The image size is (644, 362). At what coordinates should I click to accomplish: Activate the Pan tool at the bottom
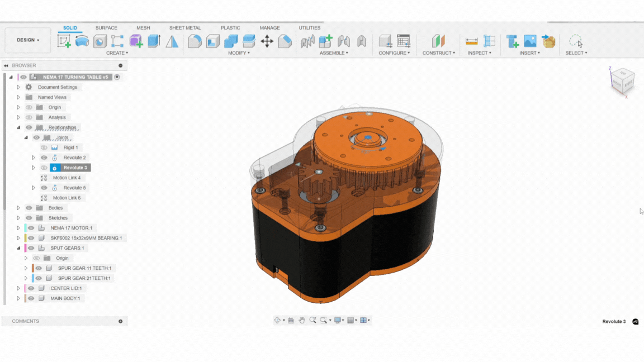302,320
